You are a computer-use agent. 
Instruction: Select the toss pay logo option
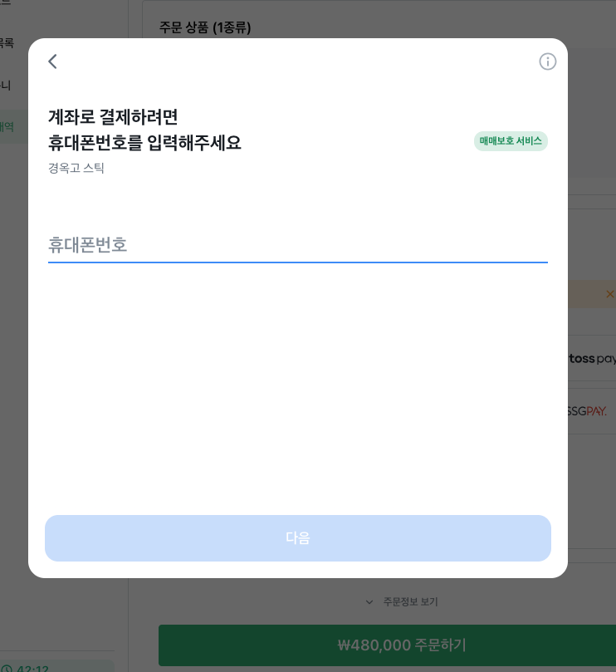(x=592, y=358)
